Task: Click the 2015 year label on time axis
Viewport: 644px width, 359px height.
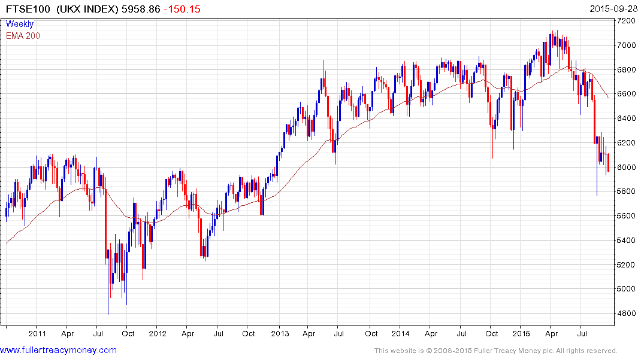Action: click(x=521, y=333)
